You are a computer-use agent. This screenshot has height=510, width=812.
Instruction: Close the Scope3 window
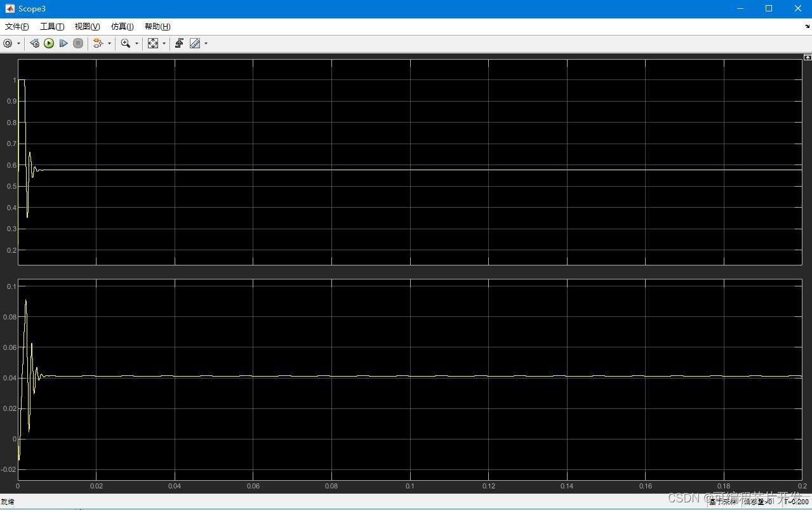tap(798, 8)
